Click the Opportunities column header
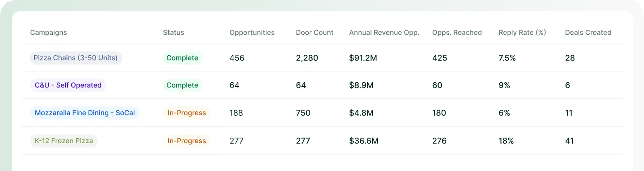 coord(252,33)
